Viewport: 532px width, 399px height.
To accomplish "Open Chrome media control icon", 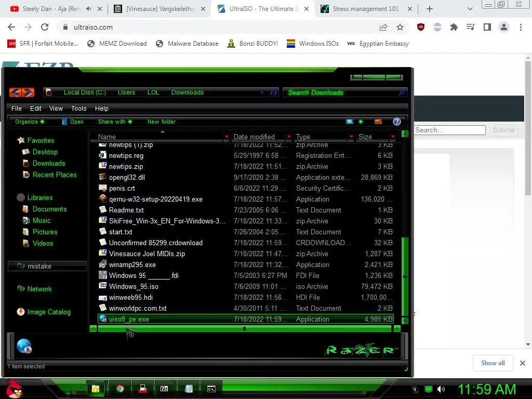I will pyautogui.click(x=471, y=27).
